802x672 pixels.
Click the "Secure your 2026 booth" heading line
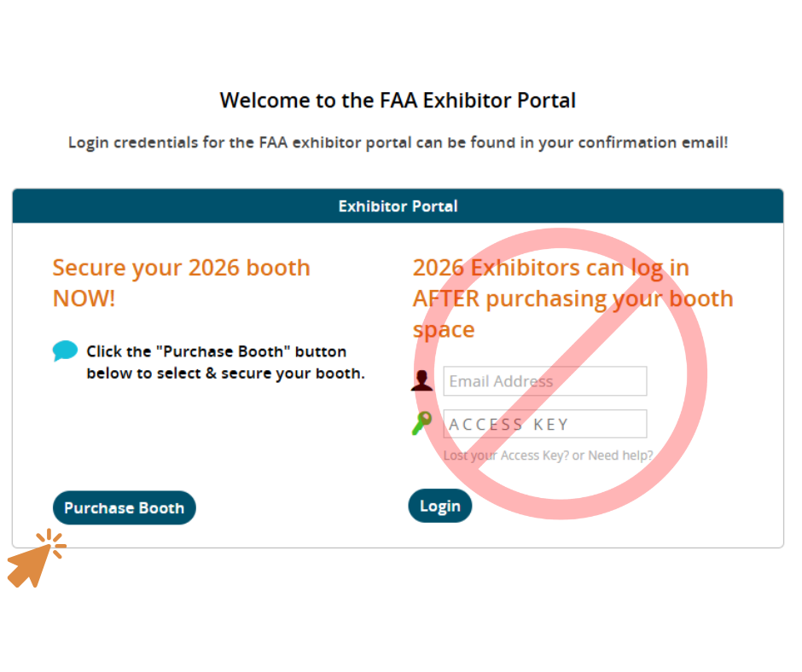click(181, 268)
